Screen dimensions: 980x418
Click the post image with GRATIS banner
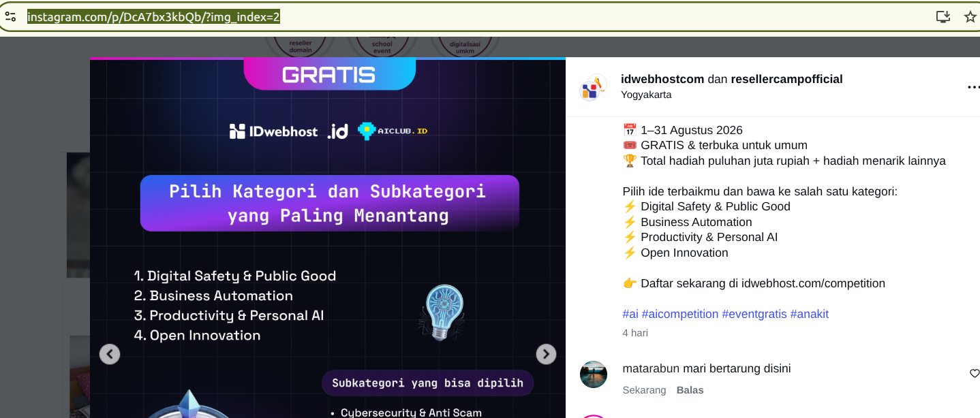pyautogui.click(x=328, y=238)
